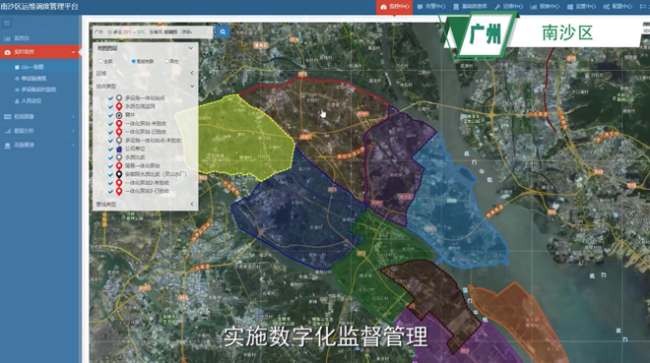Open the 基础信息库 top navigation tab
This screenshot has width=650, height=363.
tap(470, 7)
